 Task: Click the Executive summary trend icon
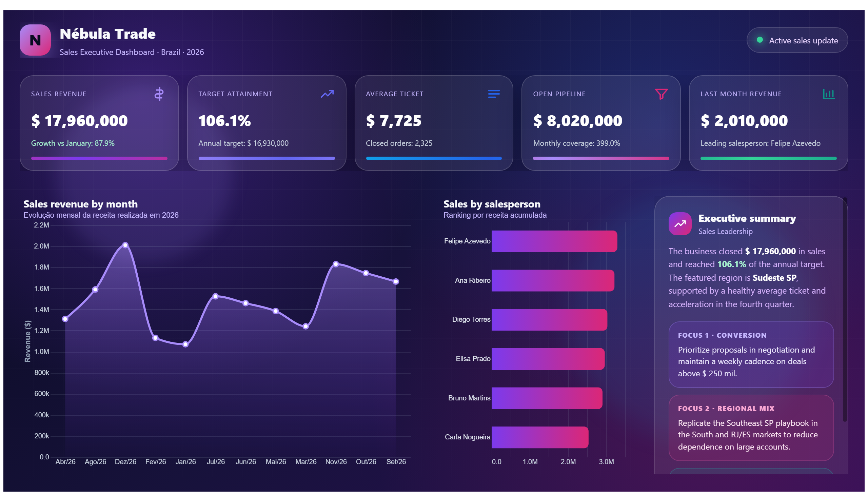tap(680, 224)
